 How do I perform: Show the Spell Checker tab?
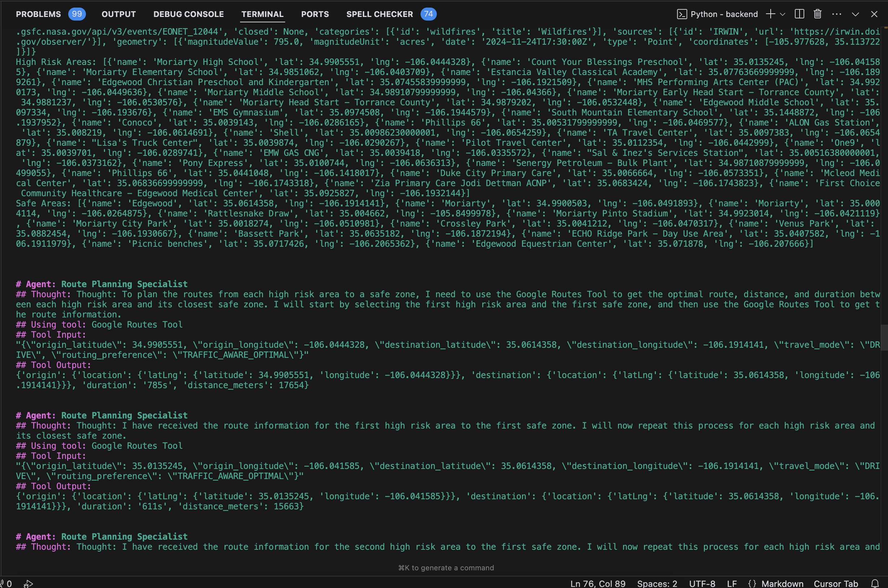pos(379,14)
